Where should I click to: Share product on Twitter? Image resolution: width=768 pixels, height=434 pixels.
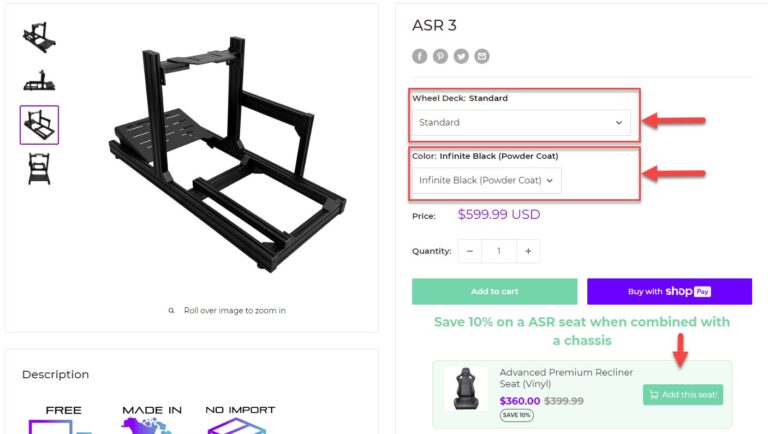tap(461, 56)
